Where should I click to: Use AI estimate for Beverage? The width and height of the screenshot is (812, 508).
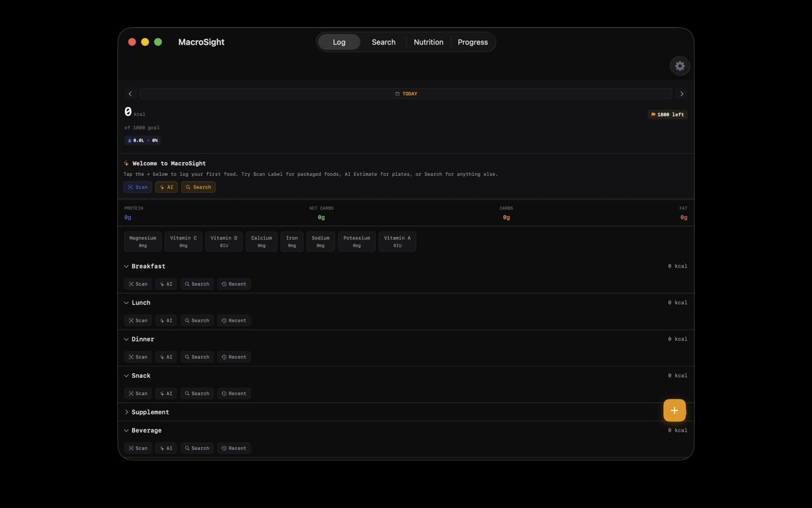click(166, 448)
